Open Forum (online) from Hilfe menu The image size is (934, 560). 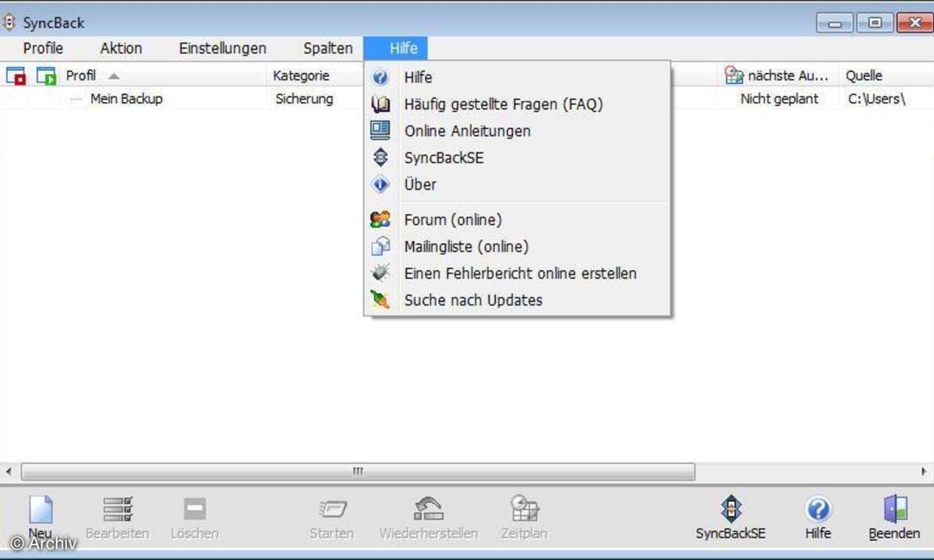coord(453,220)
